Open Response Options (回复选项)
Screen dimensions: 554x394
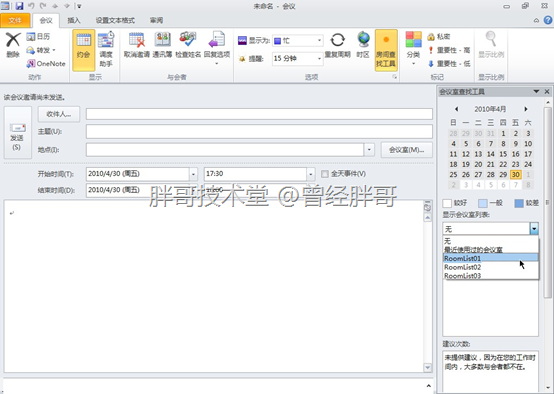click(x=217, y=48)
